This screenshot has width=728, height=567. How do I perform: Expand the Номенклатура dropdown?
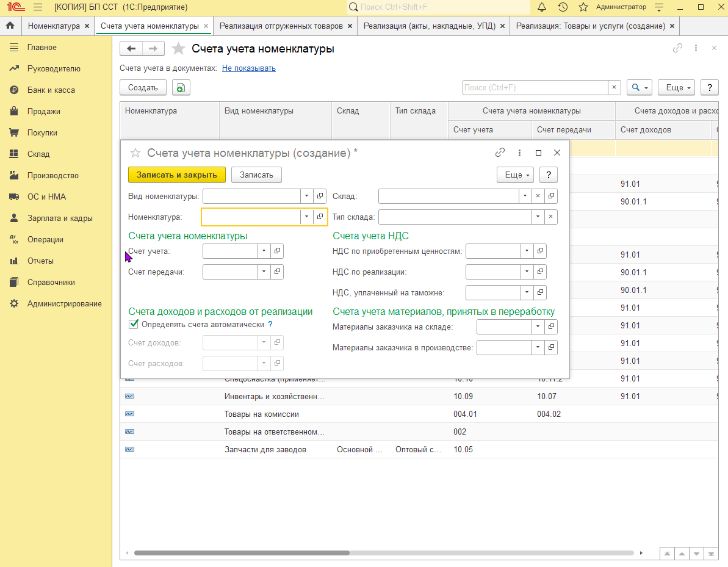(306, 217)
